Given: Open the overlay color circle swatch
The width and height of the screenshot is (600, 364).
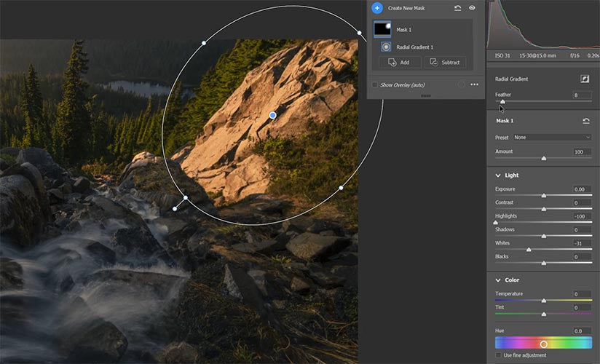Looking at the screenshot, I should tap(461, 84).
